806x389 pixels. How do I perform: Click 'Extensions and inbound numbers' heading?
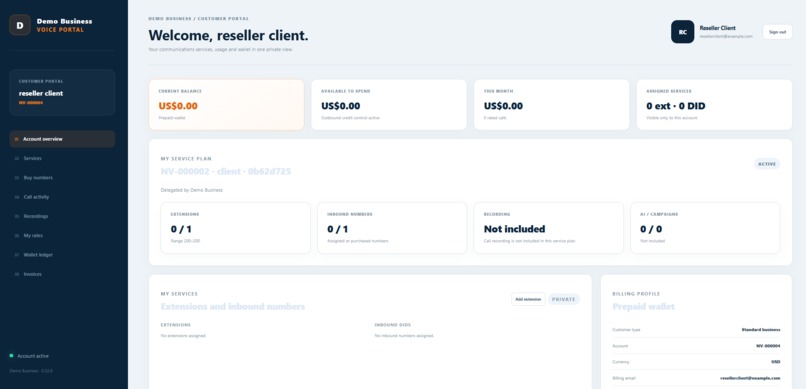[x=233, y=307]
